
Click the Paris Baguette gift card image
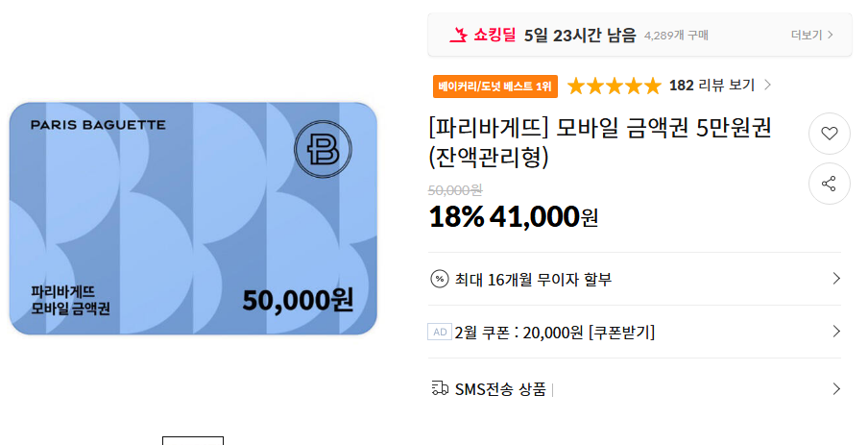193,219
